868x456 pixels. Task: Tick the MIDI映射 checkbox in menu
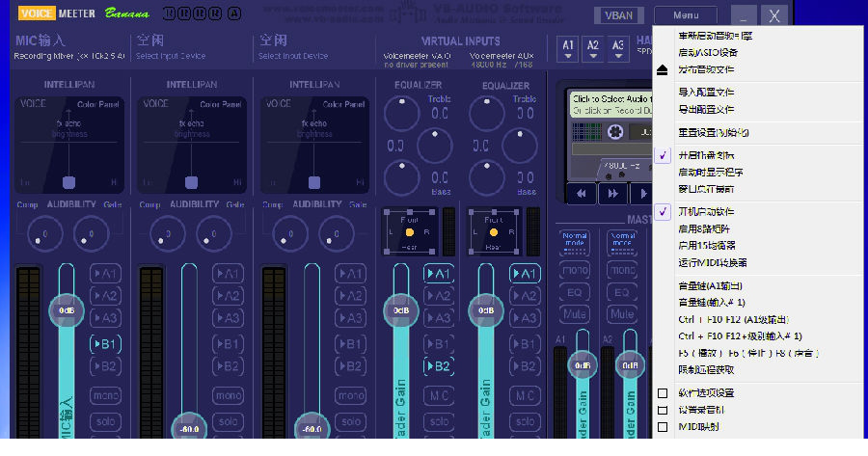coord(662,426)
